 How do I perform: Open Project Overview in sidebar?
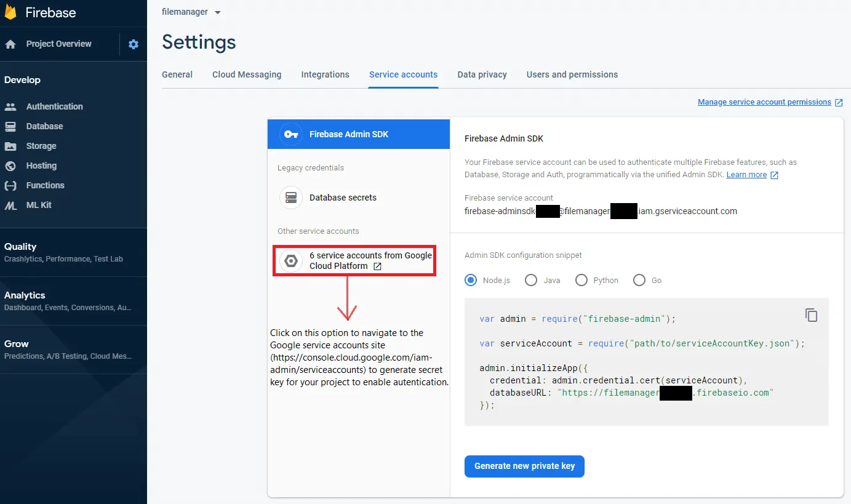coord(59,44)
